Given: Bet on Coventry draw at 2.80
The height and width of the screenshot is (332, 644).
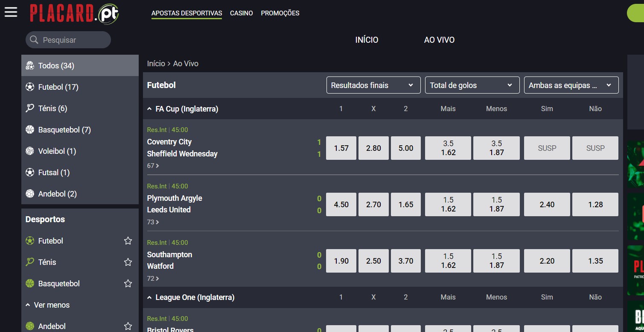Looking at the screenshot, I should click(373, 148).
